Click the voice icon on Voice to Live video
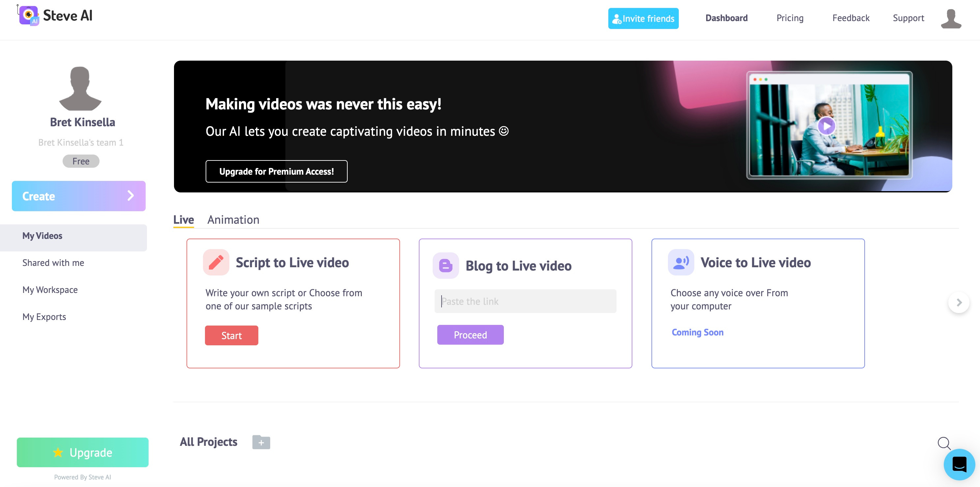 tap(681, 263)
